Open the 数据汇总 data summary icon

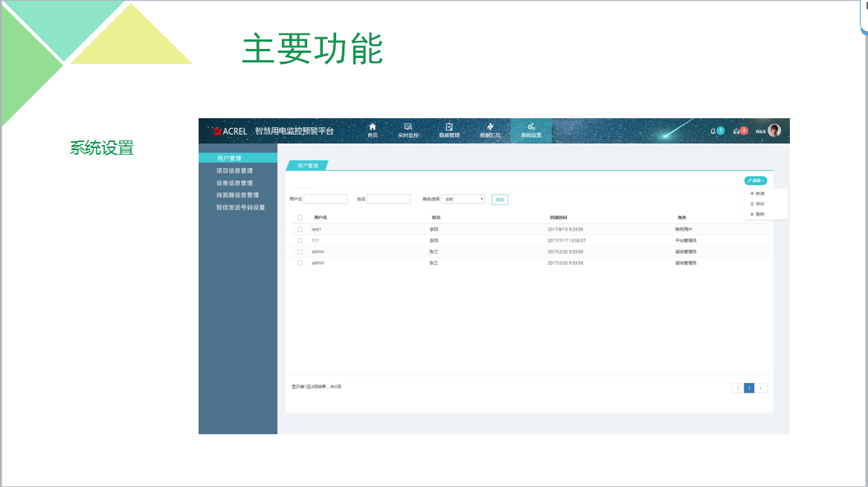(489, 127)
